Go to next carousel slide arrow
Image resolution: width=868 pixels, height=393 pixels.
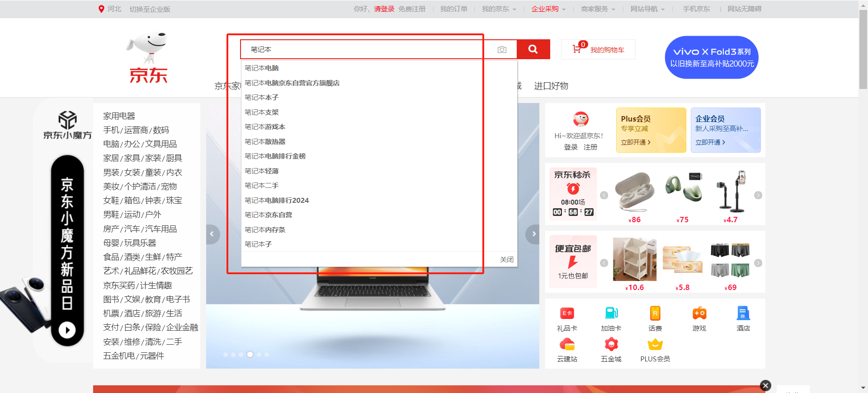[533, 234]
